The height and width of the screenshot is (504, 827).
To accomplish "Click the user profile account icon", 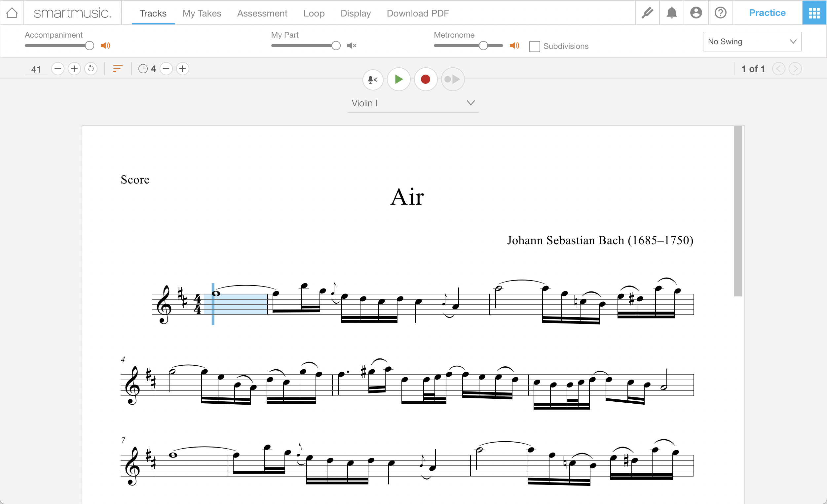I will [x=695, y=13].
